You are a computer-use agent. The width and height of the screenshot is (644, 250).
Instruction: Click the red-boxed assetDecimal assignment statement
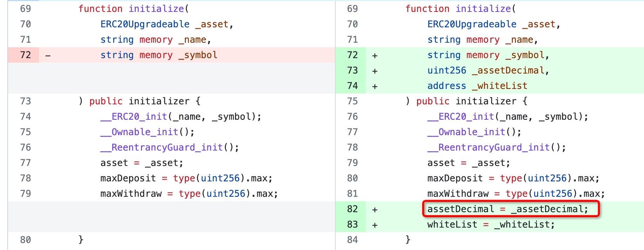tap(507, 209)
